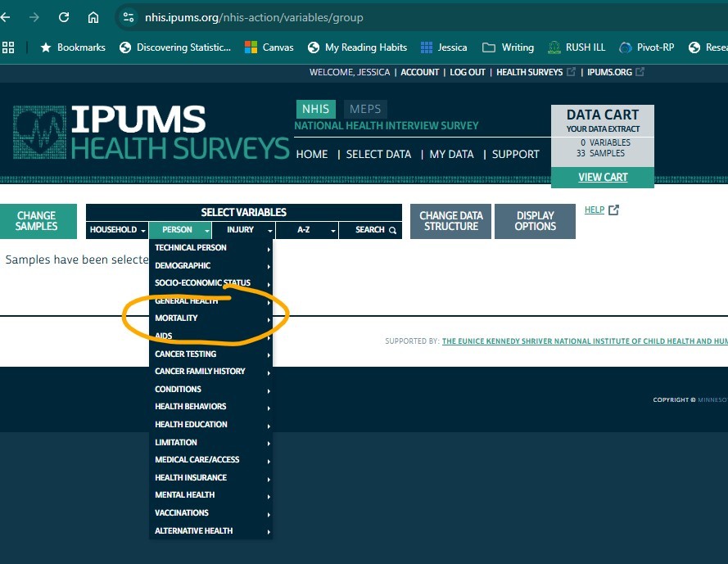Click the DISPLAY OPTIONS button
The width and height of the screenshot is (728, 564).
pyautogui.click(x=535, y=221)
